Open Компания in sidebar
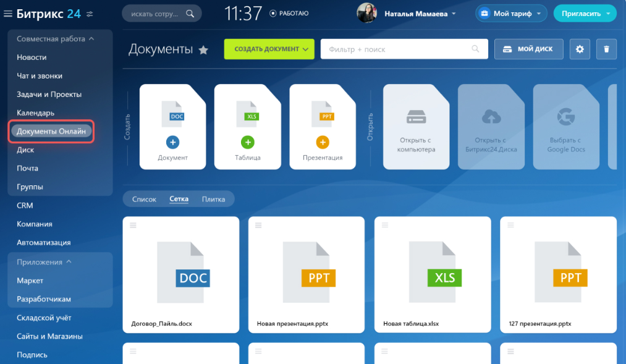 pos(35,224)
